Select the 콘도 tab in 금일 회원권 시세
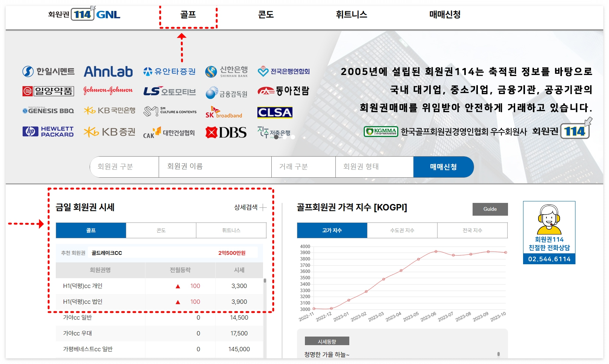The width and height of the screenshot is (609, 364). (x=161, y=230)
